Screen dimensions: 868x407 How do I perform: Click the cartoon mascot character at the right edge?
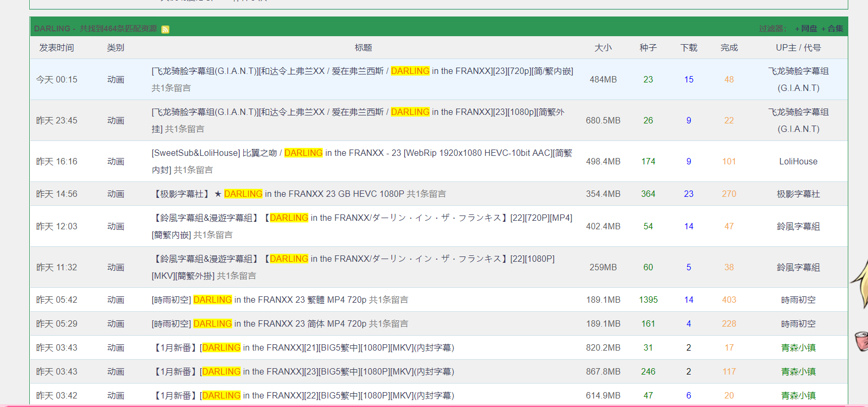pyautogui.click(x=859, y=306)
